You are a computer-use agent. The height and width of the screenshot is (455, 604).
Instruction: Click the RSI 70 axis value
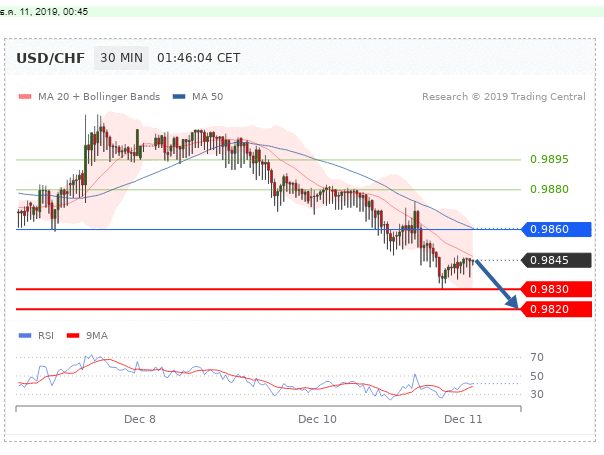click(537, 357)
